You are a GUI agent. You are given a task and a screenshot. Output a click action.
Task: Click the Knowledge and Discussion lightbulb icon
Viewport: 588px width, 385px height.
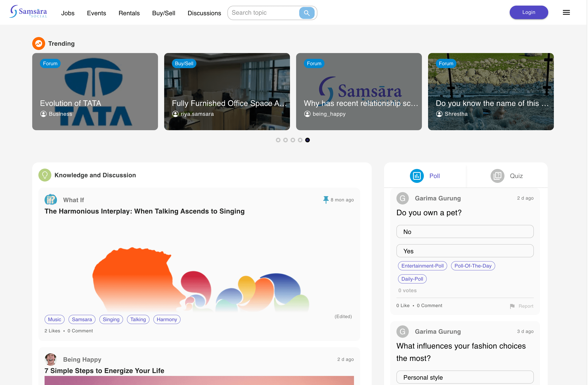(45, 175)
